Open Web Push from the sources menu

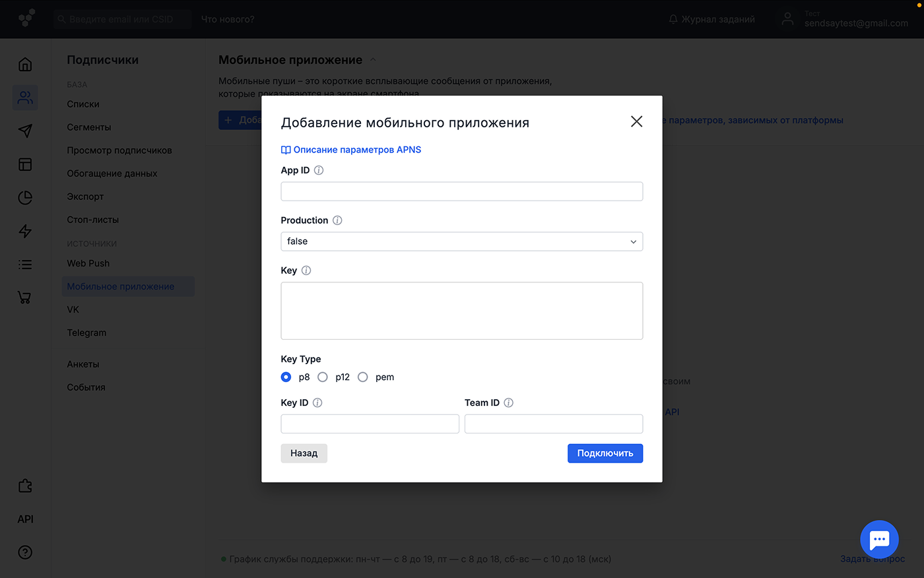(x=88, y=263)
